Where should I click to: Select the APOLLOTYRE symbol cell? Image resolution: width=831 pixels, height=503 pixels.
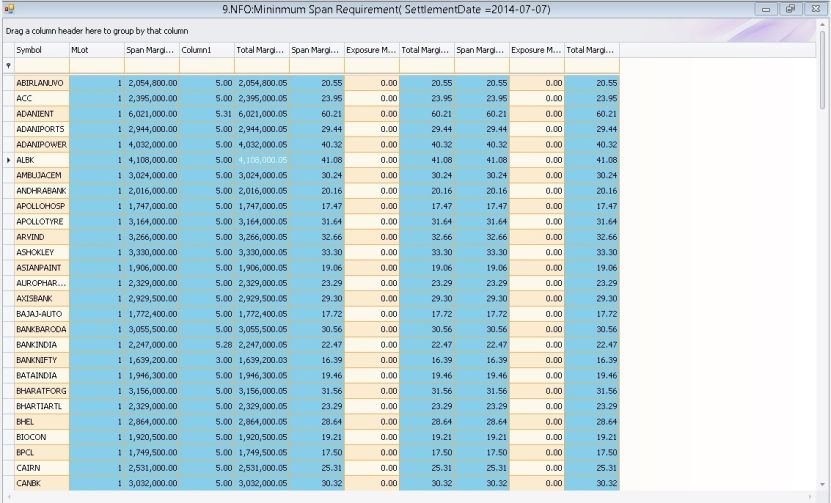coord(41,221)
